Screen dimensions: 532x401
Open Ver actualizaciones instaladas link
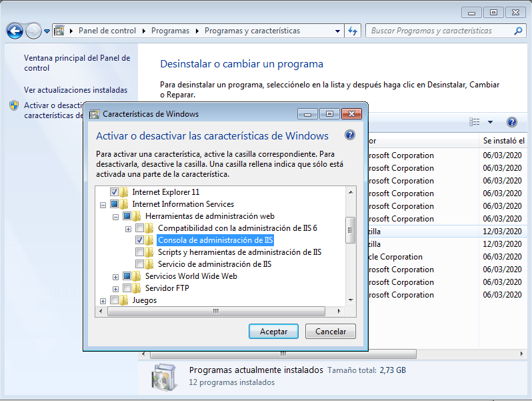[x=75, y=90]
